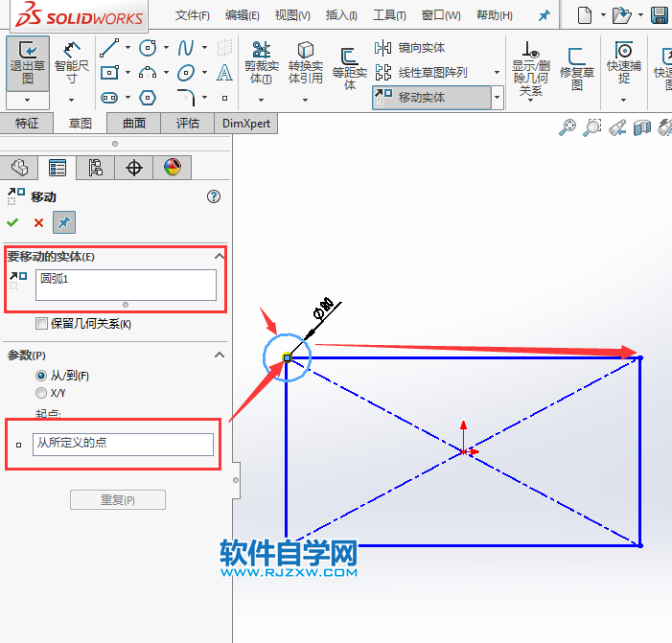This screenshot has height=643, width=672.
Task: Select the 从/到 radio option
Action: (41, 376)
